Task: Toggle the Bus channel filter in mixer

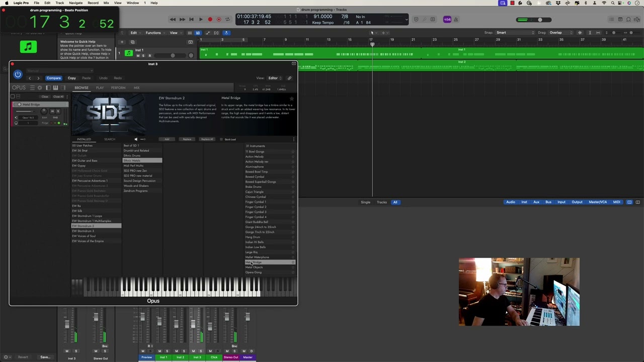Action: [x=548, y=202]
